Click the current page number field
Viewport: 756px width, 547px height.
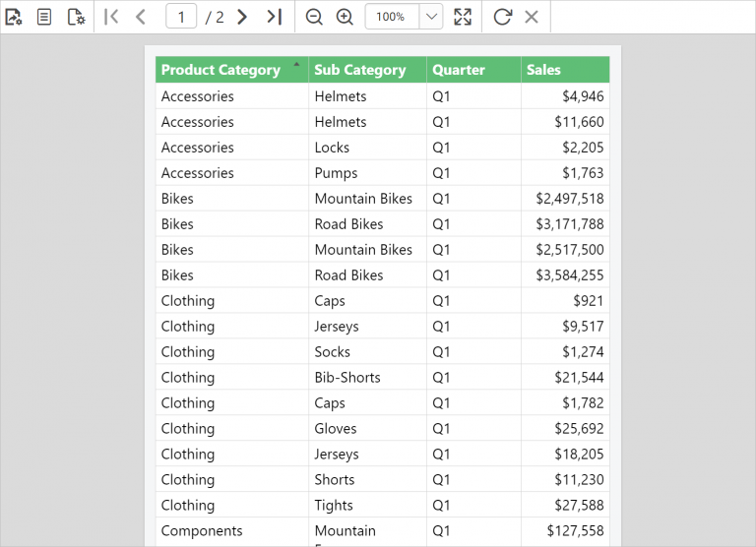coord(181,17)
